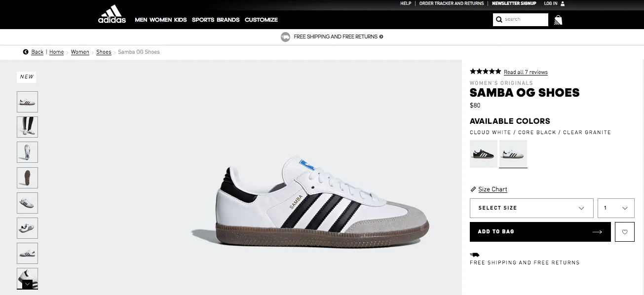Click the search magnifier icon
Image resolution: width=644 pixels, height=295 pixels.
499,19
